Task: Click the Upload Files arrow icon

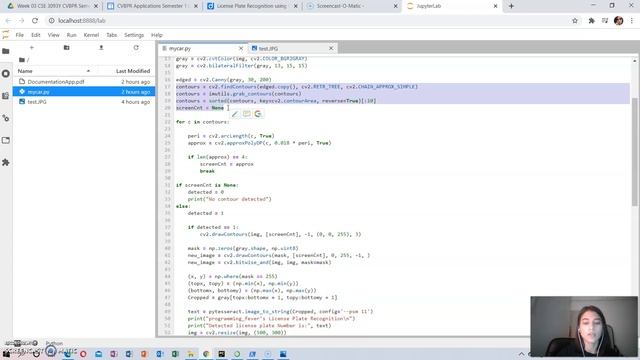Action: pos(101,48)
